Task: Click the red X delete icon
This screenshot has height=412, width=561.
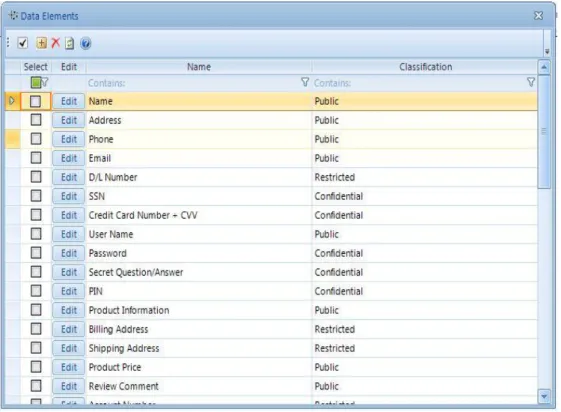Action: tap(55, 43)
